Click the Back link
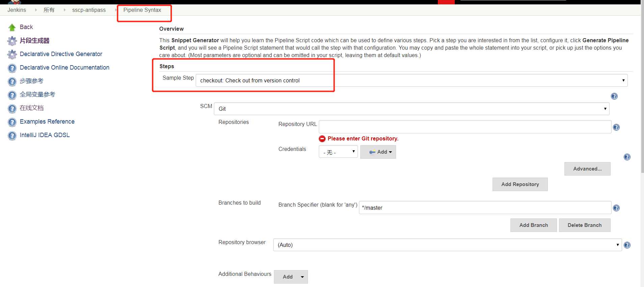The width and height of the screenshot is (644, 287). (x=26, y=27)
